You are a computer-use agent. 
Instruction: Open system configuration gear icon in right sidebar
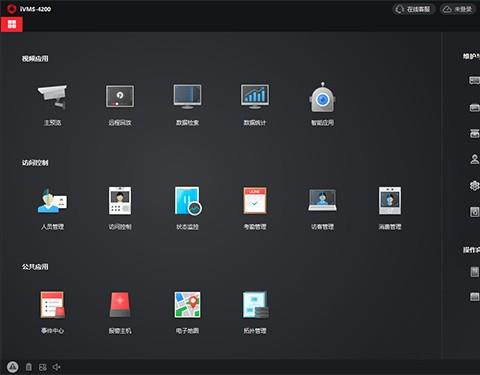pyautogui.click(x=475, y=185)
